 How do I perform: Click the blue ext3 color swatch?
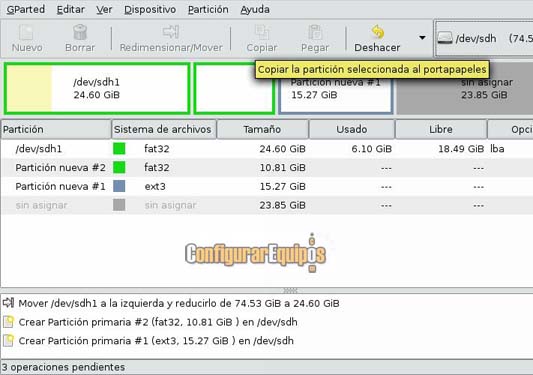click(119, 186)
